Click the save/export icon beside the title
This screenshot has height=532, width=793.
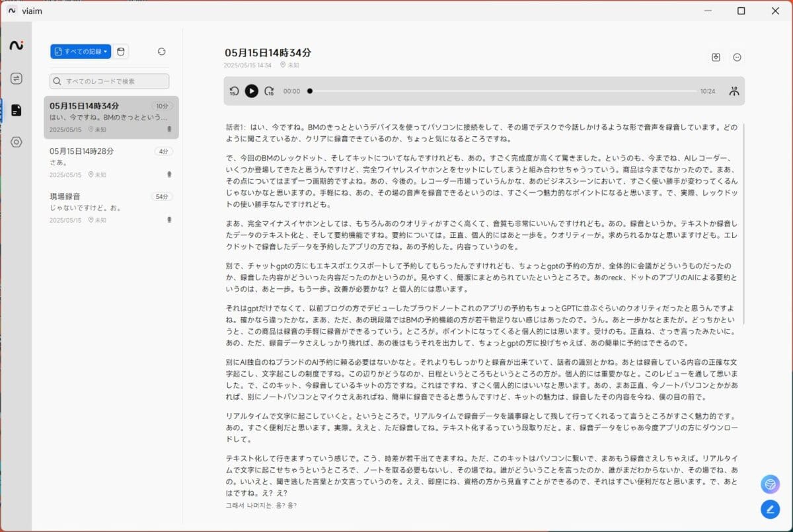click(x=716, y=57)
